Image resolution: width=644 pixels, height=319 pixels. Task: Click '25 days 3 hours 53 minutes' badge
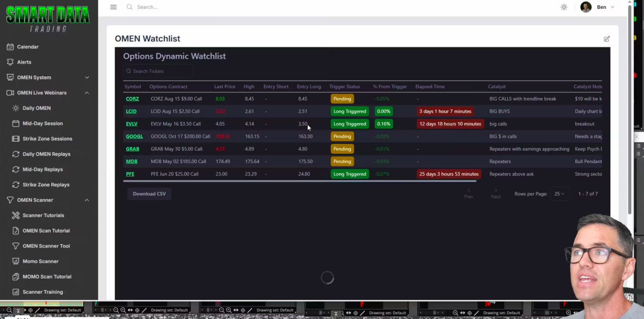(x=449, y=174)
